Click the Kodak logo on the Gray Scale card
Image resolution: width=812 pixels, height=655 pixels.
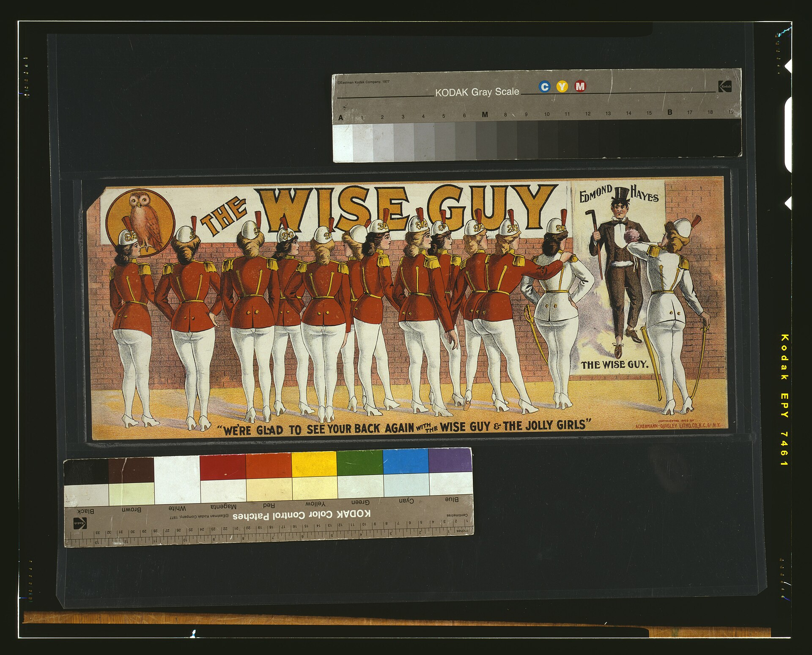(725, 86)
